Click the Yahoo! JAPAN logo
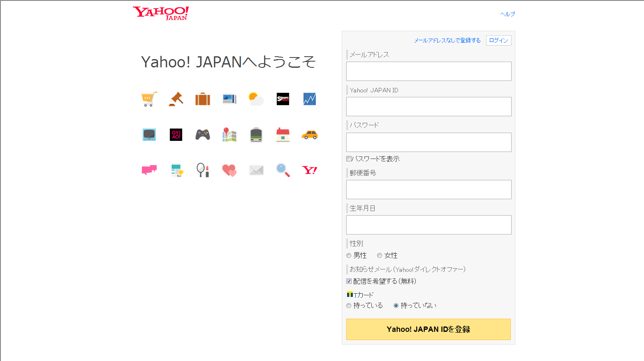This screenshot has width=644, height=361. [161, 13]
